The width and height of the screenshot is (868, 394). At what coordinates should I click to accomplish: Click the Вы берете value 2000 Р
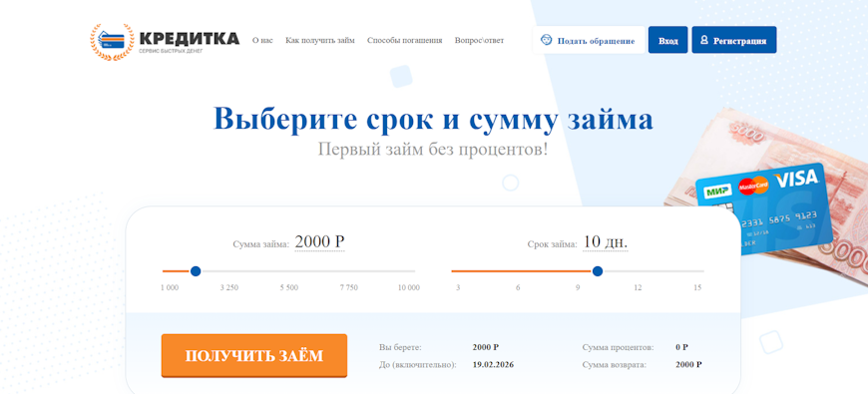pyautogui.click(x=486, y=347)
